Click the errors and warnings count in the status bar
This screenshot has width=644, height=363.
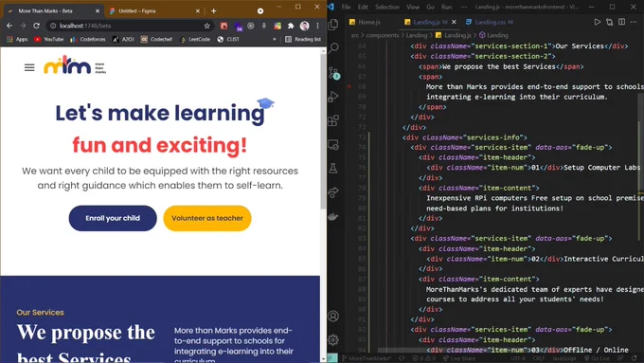[424, 358]
